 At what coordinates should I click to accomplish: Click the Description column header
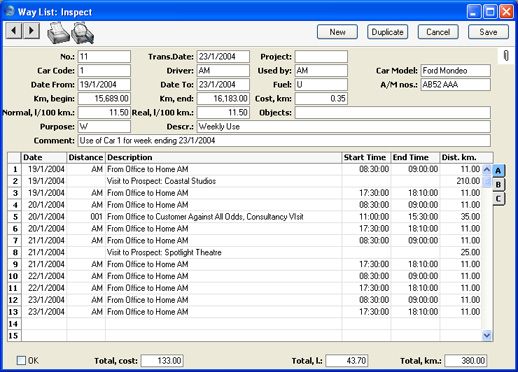pos(224,157)
